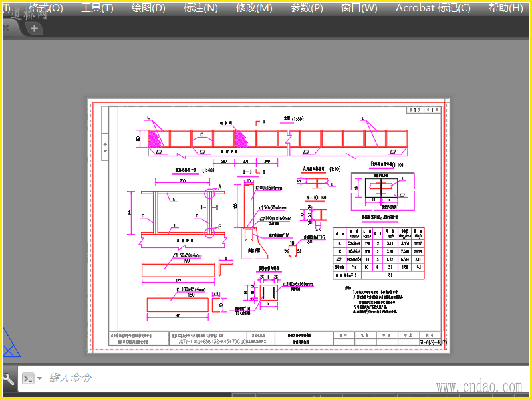The height and width of the screenshot is (399, 532).
Task: Open the 工具(T) menu
Action: pyautogui.click(x=97, y=7)
